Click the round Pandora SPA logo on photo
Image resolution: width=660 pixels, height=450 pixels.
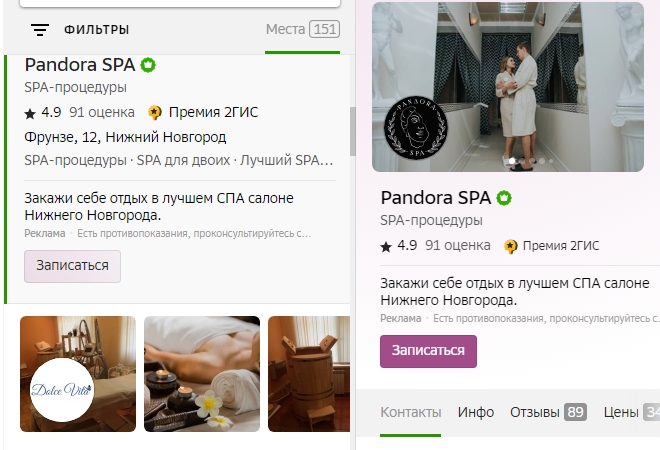(416, 128)
